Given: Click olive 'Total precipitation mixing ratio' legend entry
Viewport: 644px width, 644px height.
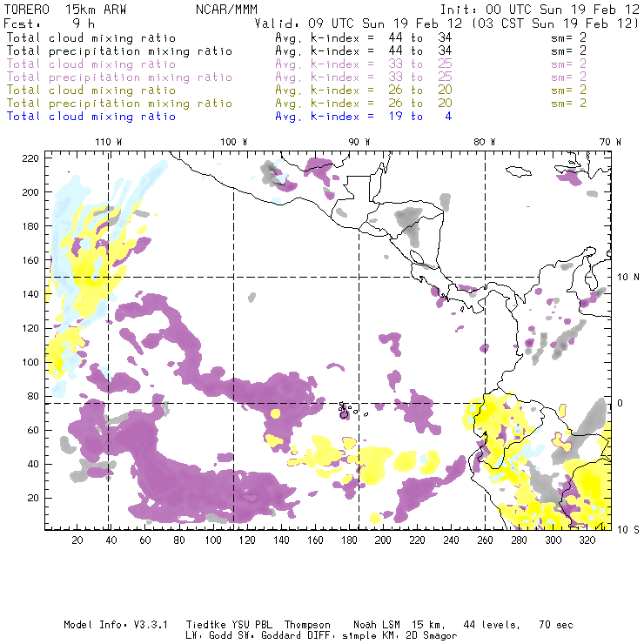Looking at the screenshot, I should click(119, 103).
